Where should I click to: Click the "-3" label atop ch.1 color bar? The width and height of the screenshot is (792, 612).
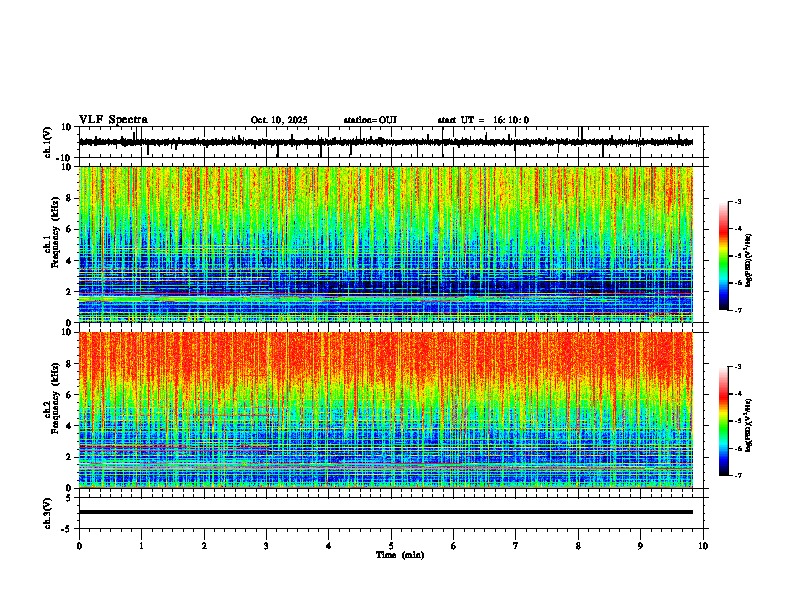(x=737, y=201)
